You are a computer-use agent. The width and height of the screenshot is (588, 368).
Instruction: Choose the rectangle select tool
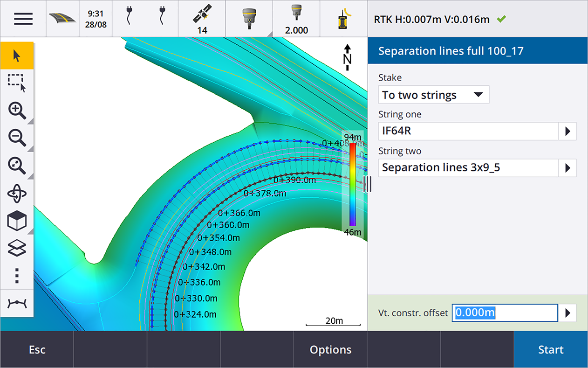coord(17,83)
